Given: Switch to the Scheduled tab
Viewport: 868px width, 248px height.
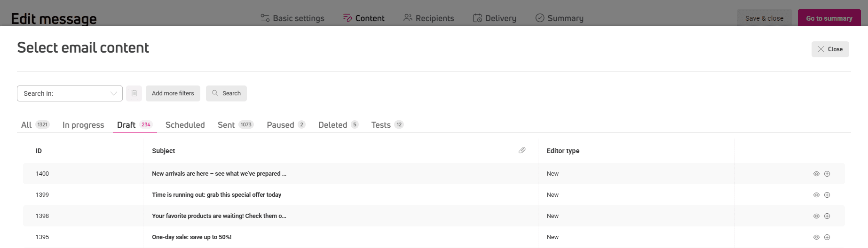Looking at the screenshot, I should point(185,125).
